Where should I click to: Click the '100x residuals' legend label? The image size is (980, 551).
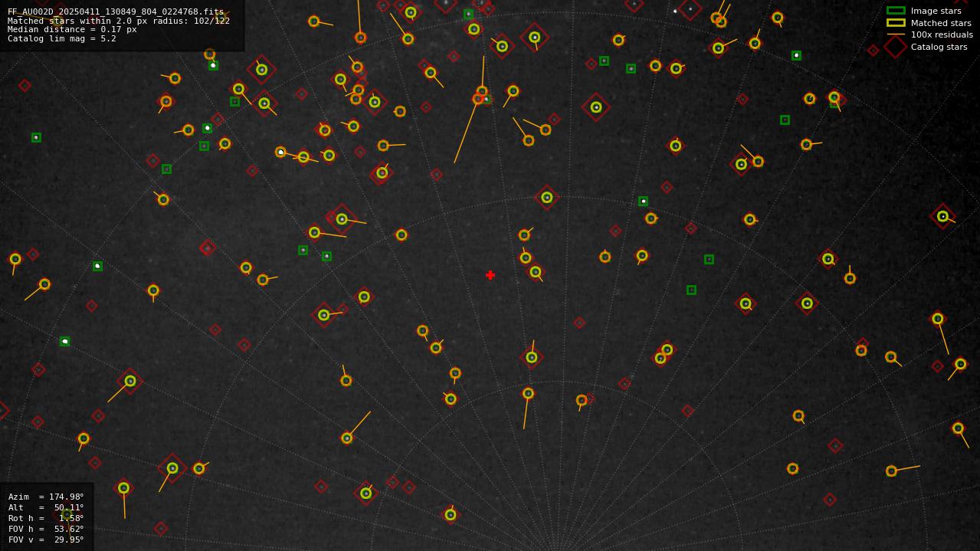point(942,34)
